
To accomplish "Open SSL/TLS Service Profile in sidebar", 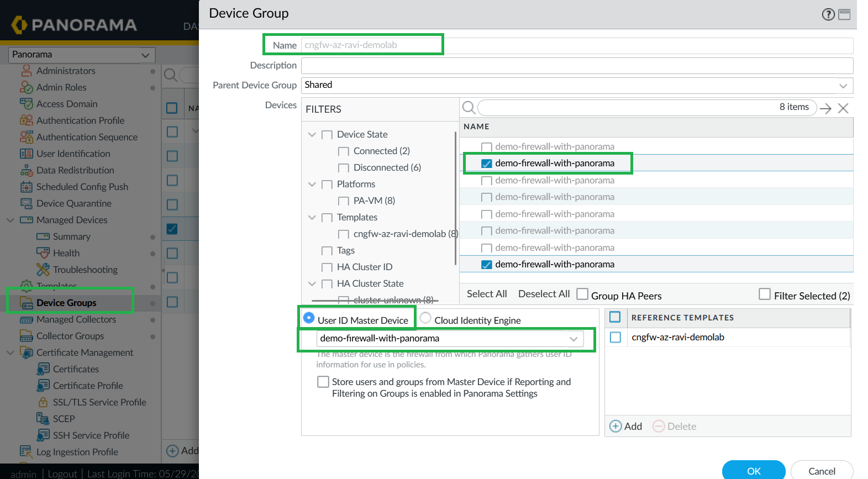I will (x=99, y=402).
